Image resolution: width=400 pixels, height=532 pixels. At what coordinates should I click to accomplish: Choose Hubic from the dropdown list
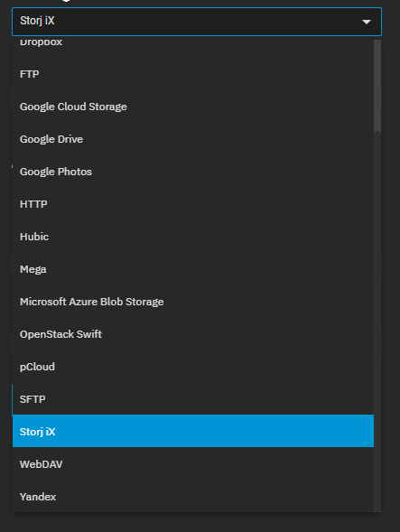tap(193, 237)
